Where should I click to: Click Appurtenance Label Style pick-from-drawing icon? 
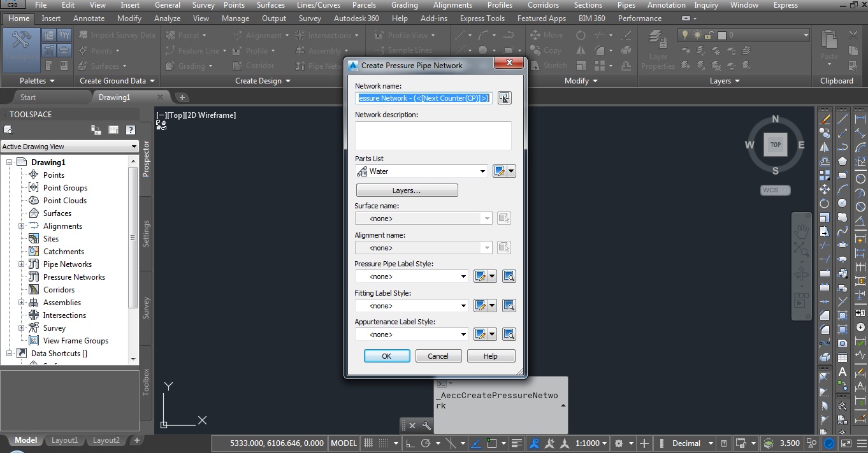point(509,334)
